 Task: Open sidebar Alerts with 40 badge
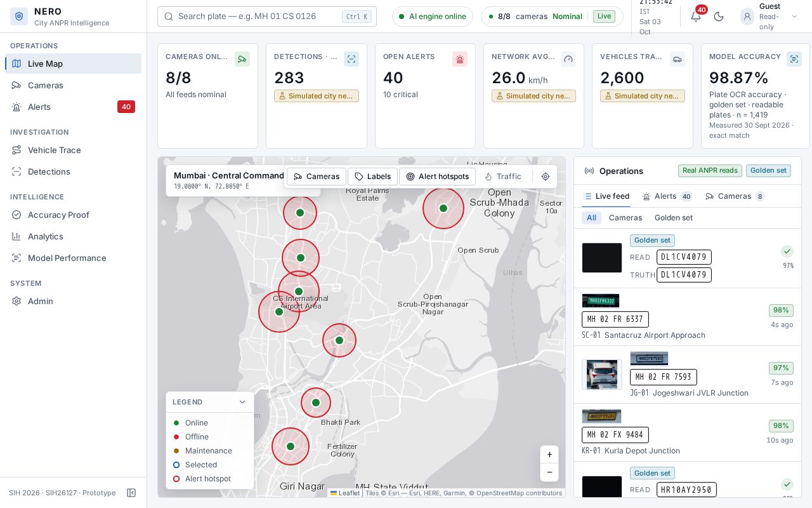74,107
